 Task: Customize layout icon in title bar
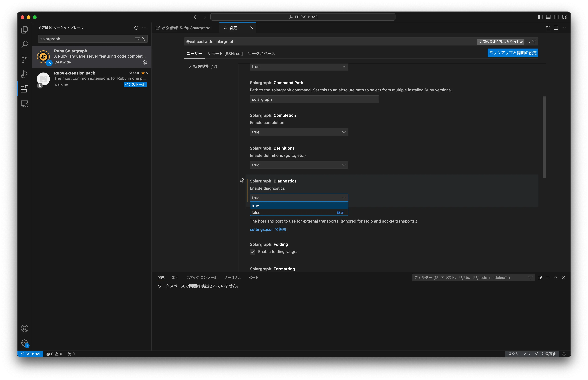(x=564, y=17)
